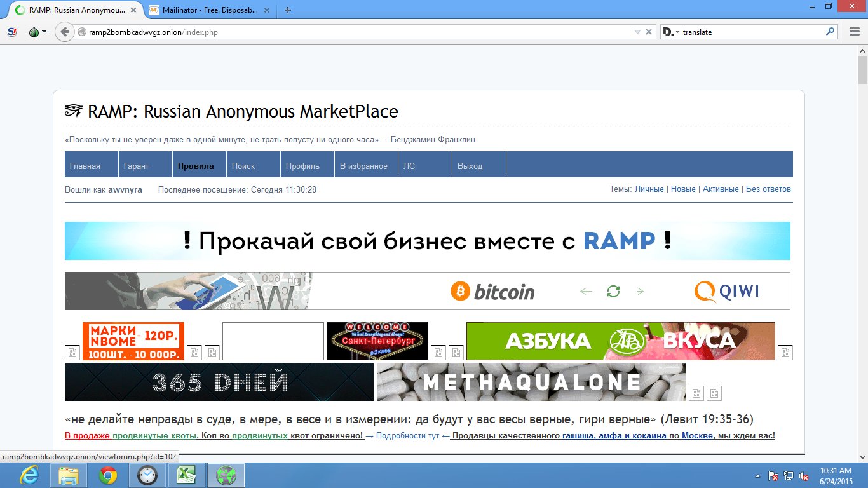The height and width of the screenshot is (488, 868).
Task: Click the right arrow in the exchange banner
Action: coord(640,291)
